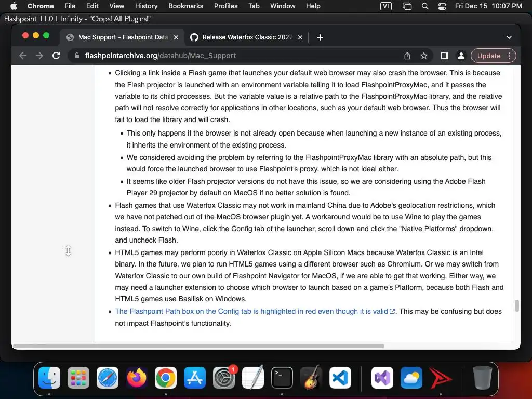Open VI input source menu
The width and height of the screenshot is (532, 399).
(386, 6)
